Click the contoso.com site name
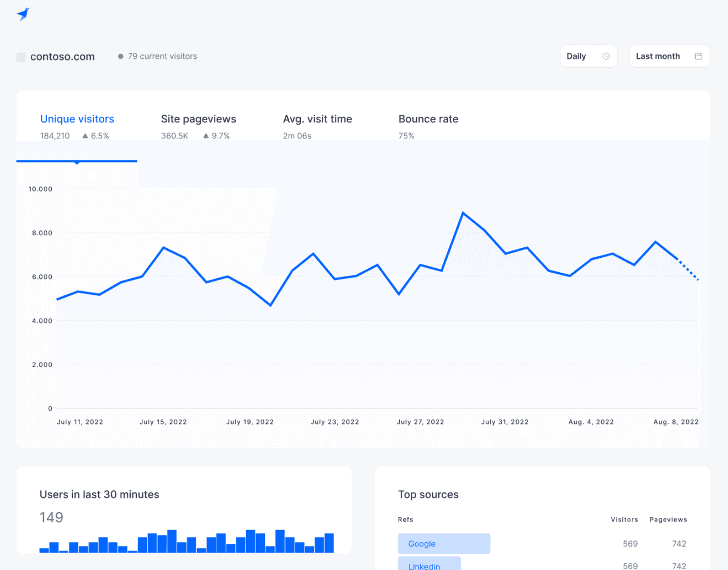728x570 pixels. coord(62,57)
